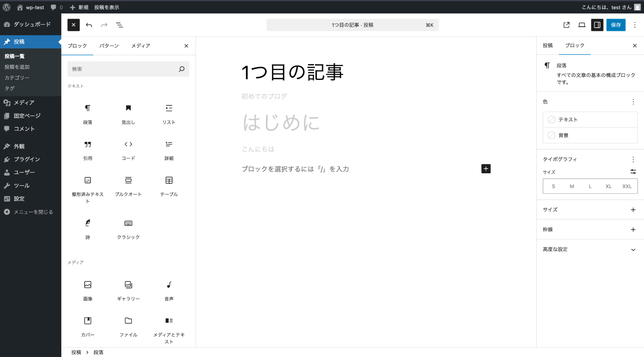Click the undo arrow in toolbar
The height and width of the screenshot is (357, 644).
89,25
